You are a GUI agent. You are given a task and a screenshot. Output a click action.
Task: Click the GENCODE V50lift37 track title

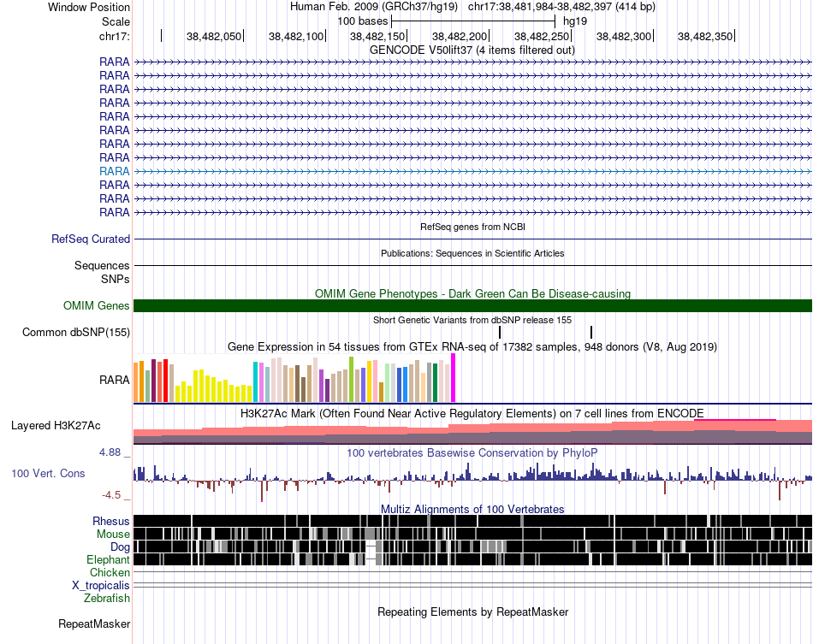coord(472,50)
